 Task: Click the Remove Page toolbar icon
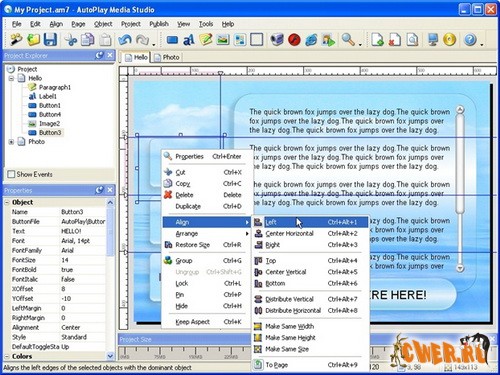tap(395, 40)
